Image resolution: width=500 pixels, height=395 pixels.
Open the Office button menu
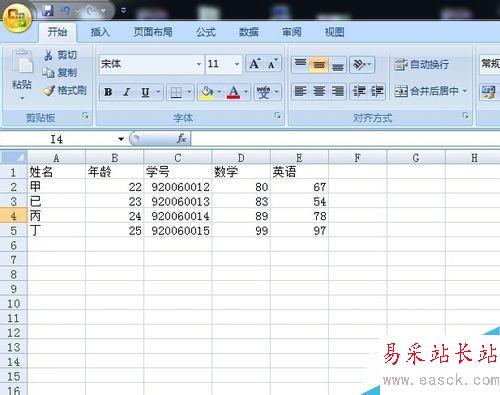(17, 17)
